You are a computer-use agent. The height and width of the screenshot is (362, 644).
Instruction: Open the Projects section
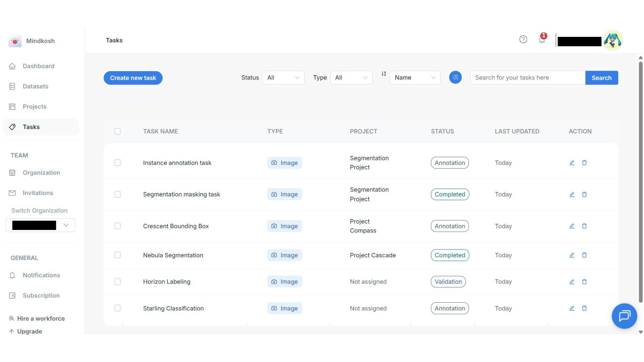35,107
